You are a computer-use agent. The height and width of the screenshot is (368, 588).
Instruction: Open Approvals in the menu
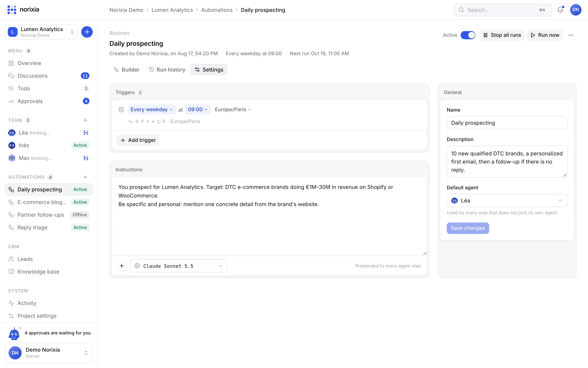(49, 101)
